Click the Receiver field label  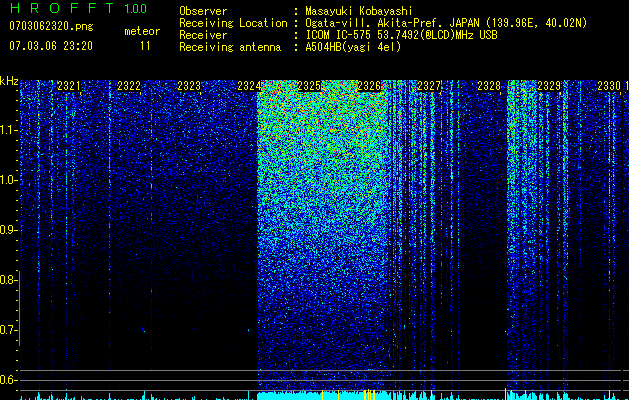pos(203,35)
